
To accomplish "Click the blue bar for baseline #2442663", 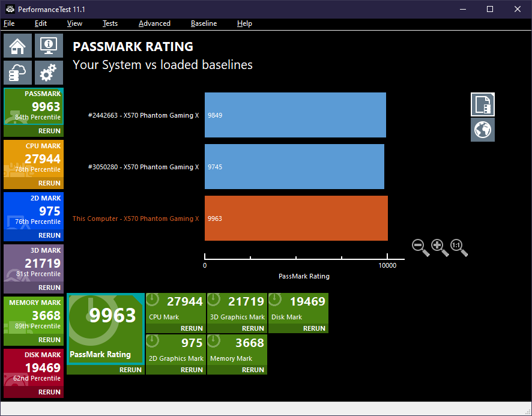I will [295, 115].
